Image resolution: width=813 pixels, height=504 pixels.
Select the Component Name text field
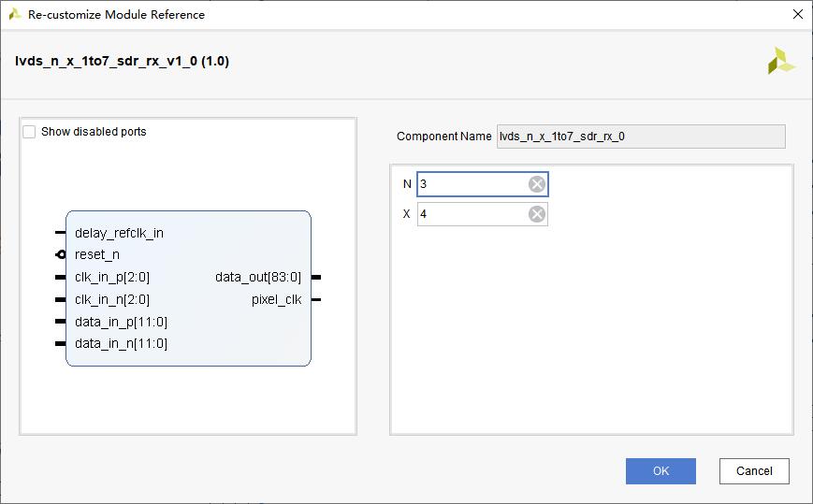pos(641,137)
